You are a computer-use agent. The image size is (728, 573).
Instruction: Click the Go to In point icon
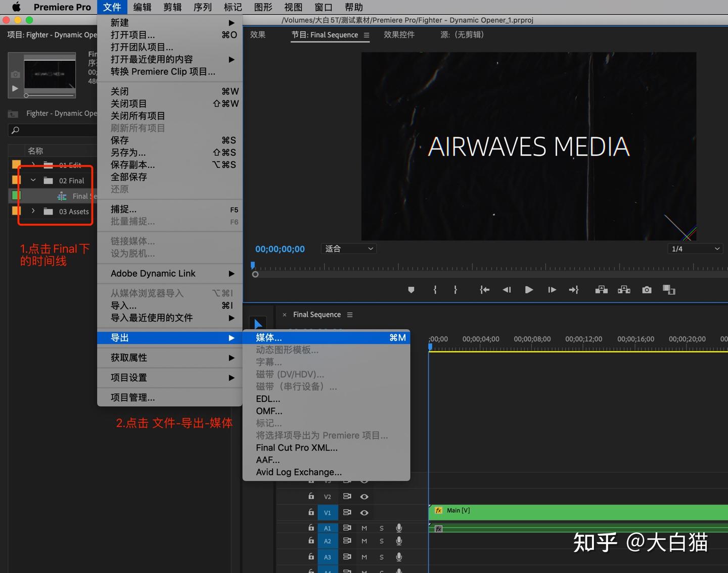[x=484, y=290]
